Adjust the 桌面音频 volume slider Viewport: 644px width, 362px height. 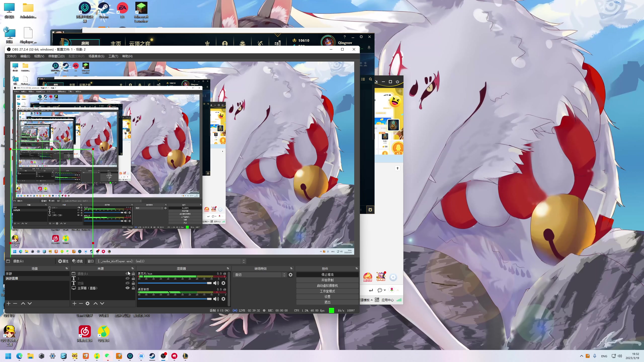(x=175, y=299)
